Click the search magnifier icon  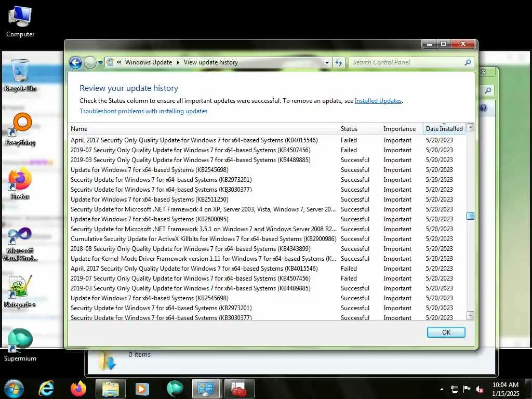tap(468, 62)
